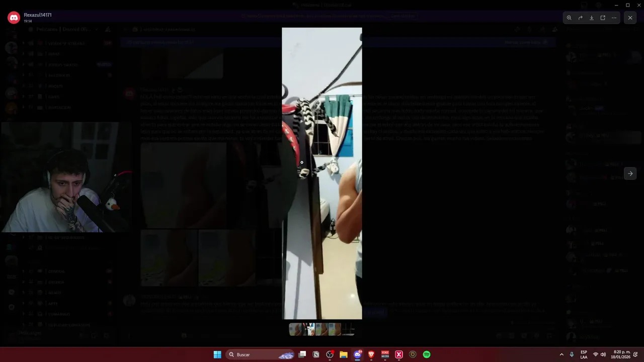Open the notification bell in the tray

pyautogui.click(x=635, y=354)
